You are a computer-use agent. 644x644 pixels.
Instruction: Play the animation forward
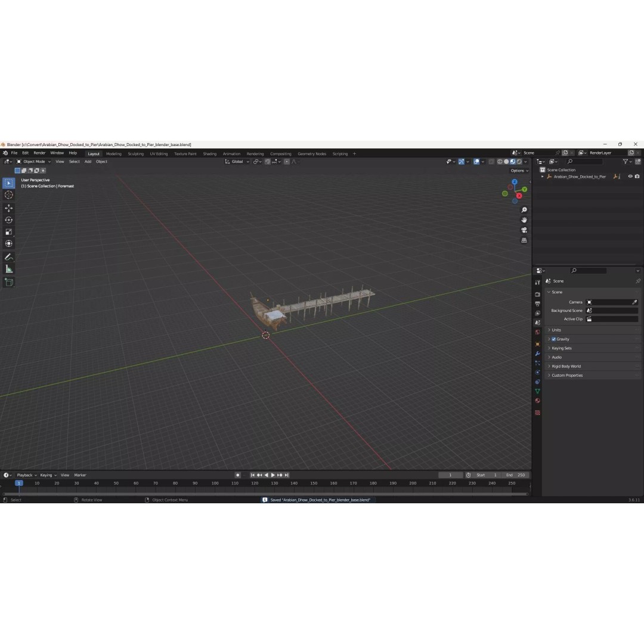point(273,475)
